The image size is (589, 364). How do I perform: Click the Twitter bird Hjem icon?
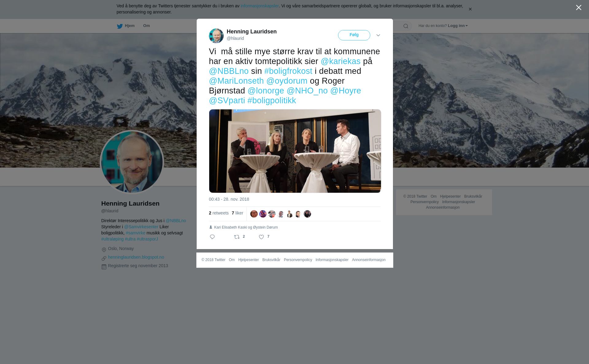click(x=120, y=26)
